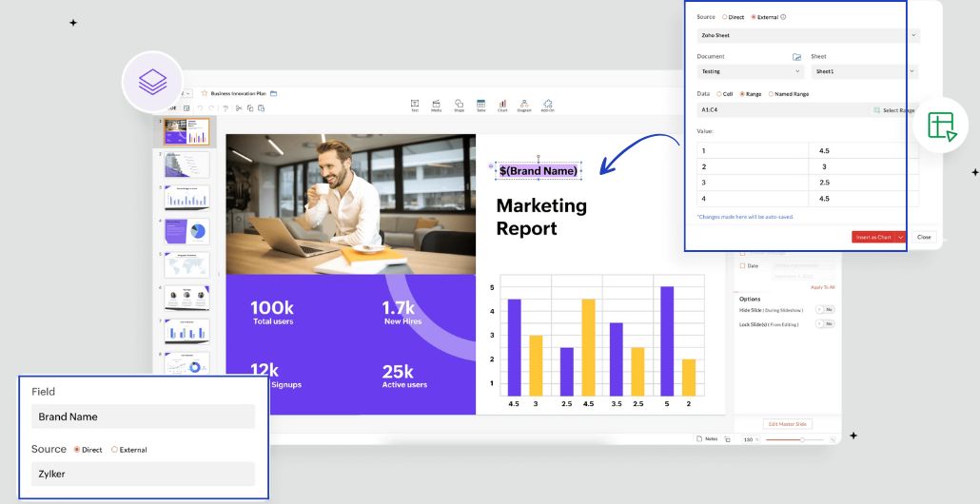
Task: Open the Sheet1 dropdown
Action: (865, 72)
